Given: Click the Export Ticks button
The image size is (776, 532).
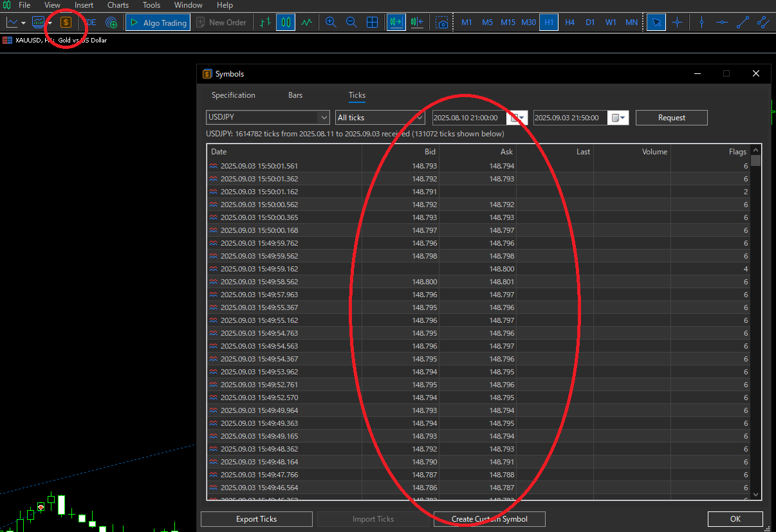Looking at the screenshot, I should pyautogui.click(x=256, y=519).
